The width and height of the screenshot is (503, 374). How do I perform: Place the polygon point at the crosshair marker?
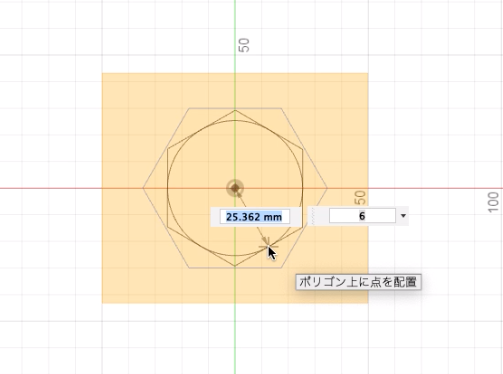click(268, 247)
